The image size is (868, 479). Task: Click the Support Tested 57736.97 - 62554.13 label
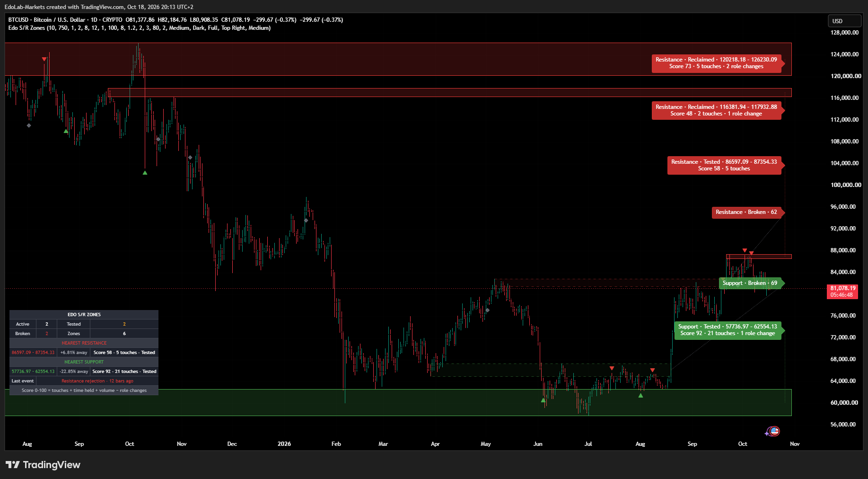[728, 330]
